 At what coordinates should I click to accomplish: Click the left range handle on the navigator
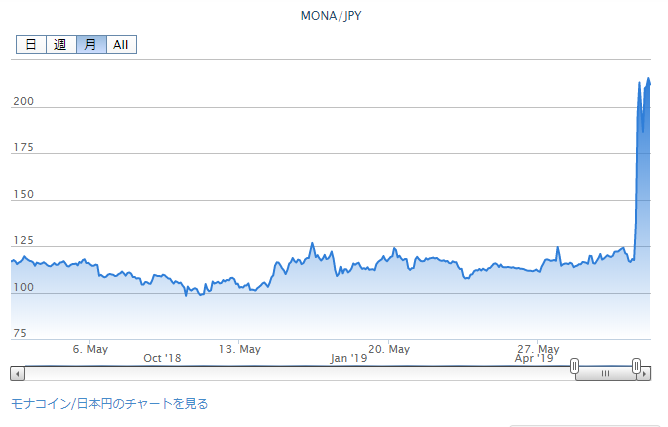[574, 366]
